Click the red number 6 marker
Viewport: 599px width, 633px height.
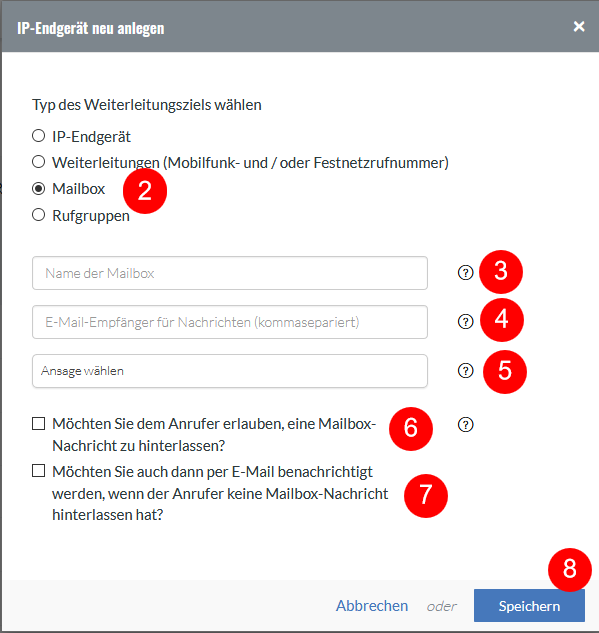[x=411, y=428]
